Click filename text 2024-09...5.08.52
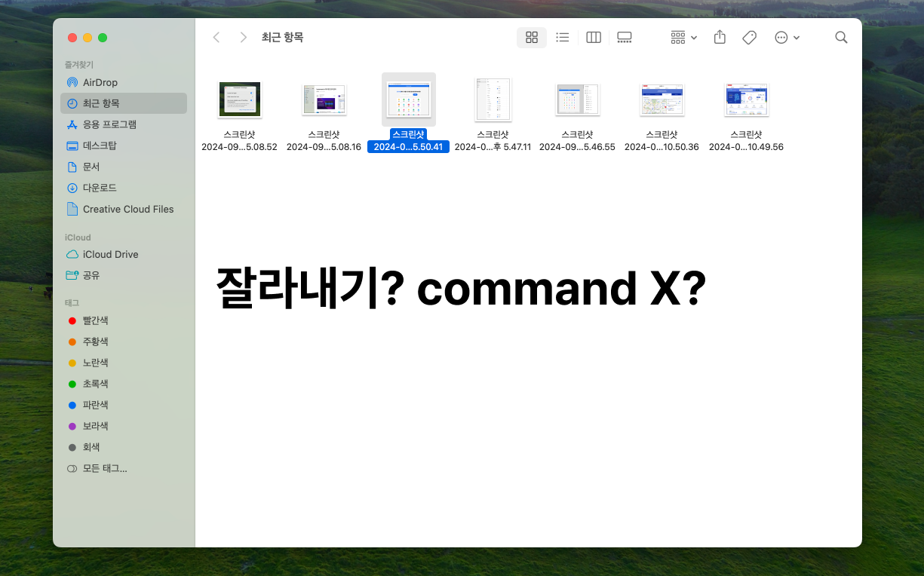Image resolution: width=924 pixels, height=576 pixels. coord(240,147)
